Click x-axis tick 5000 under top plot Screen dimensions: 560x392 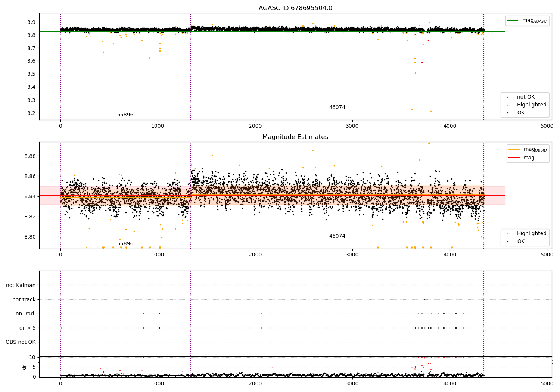pyautogui.click(x=547, y=126)
